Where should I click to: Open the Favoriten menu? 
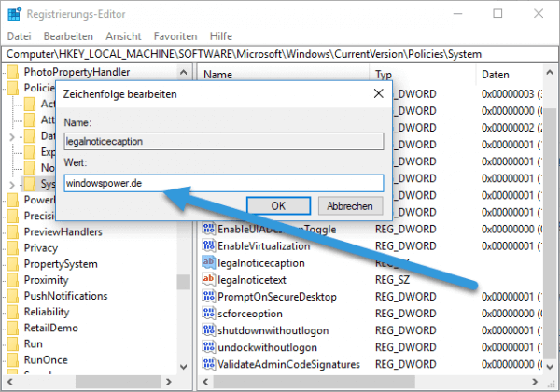point(175,36)
